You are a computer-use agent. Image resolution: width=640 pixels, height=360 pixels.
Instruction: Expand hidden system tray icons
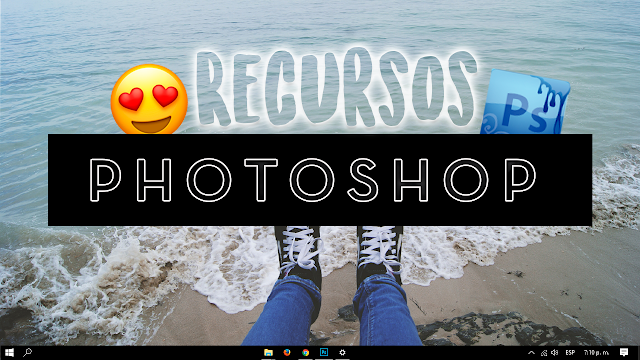pyautogui.click(x=531, y=353)
